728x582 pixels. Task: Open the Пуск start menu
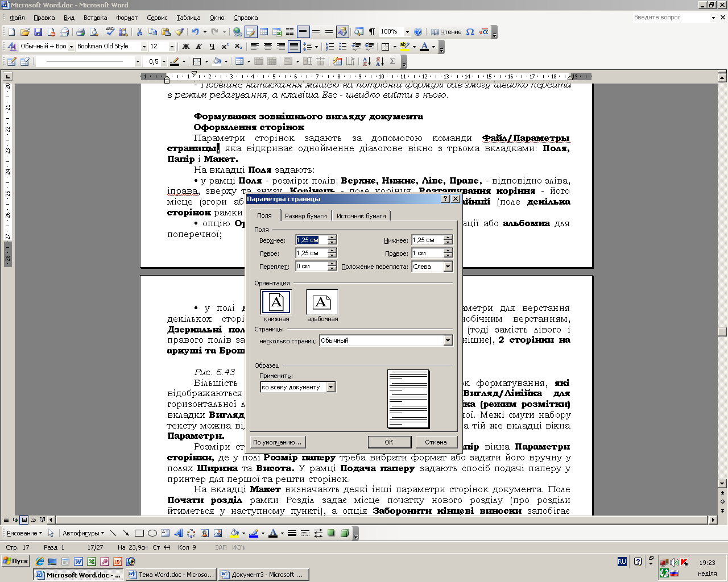(16, 561)
